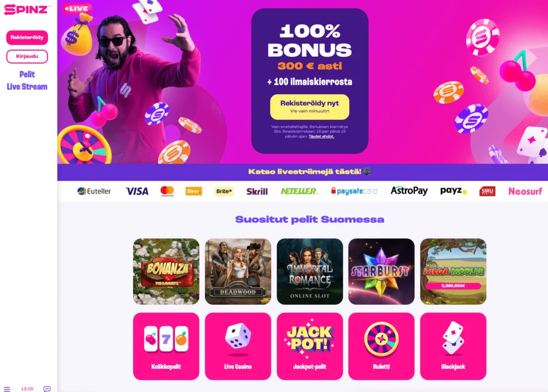Select Live Stream in the sidebar

pyautogui.click(x=27, y=87)
